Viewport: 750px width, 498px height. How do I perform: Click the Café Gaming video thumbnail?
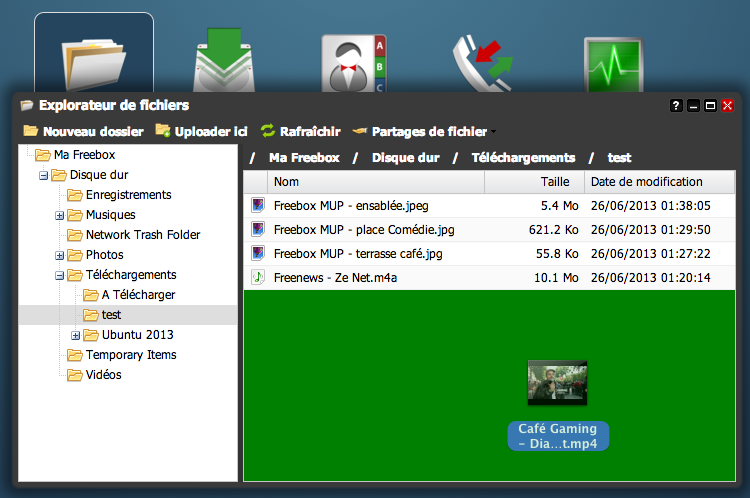coord(557,383)
